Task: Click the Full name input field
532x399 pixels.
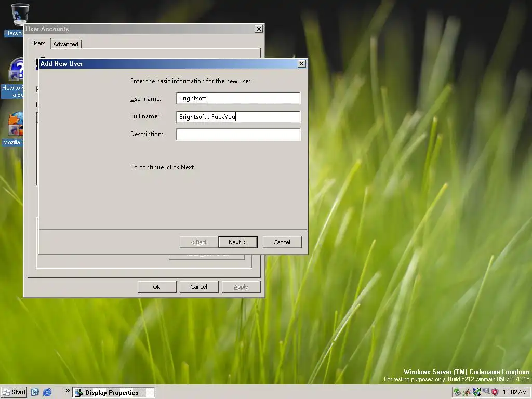Action: (238, 117)
